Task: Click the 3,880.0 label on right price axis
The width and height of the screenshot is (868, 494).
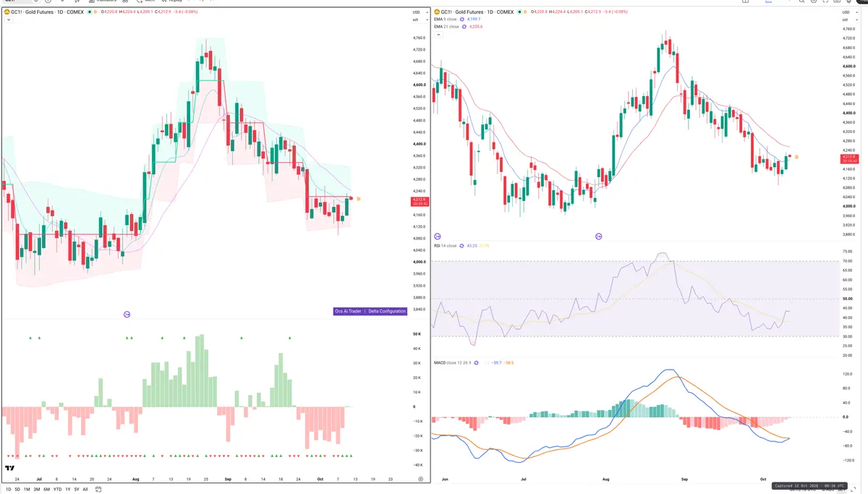Action: (848, 234)
